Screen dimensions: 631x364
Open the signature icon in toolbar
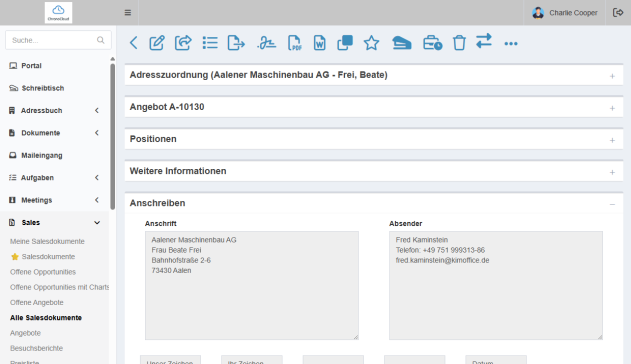(266, 43)
